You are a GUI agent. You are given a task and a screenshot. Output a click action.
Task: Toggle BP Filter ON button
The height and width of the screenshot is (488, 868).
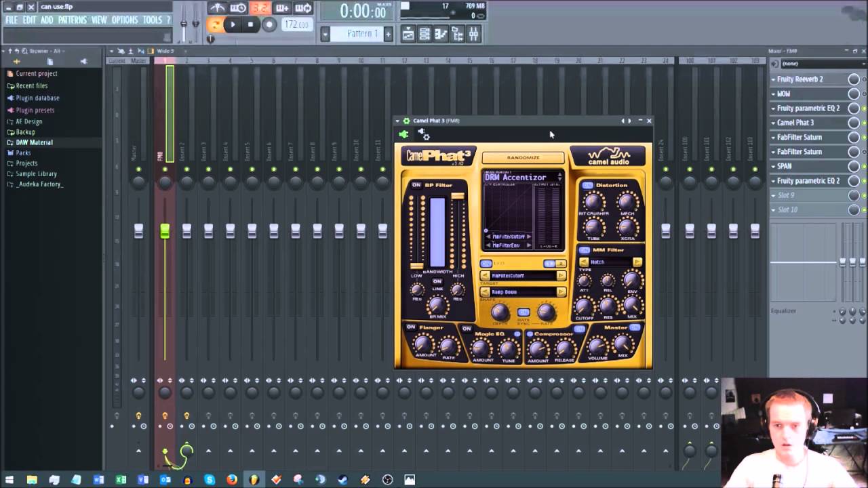tap(416, 185)
